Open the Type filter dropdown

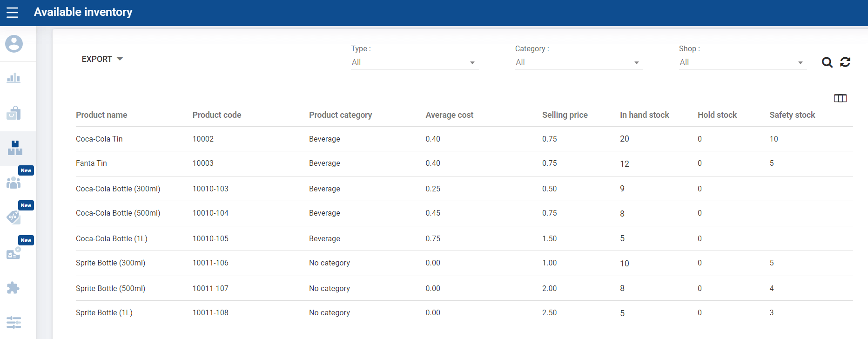click(414, 62)
